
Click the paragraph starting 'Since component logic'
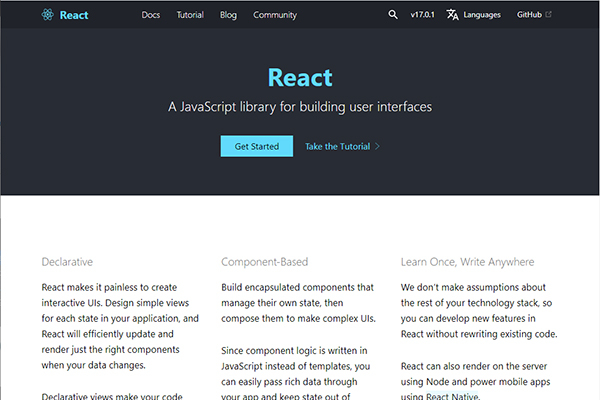[295, 373]
